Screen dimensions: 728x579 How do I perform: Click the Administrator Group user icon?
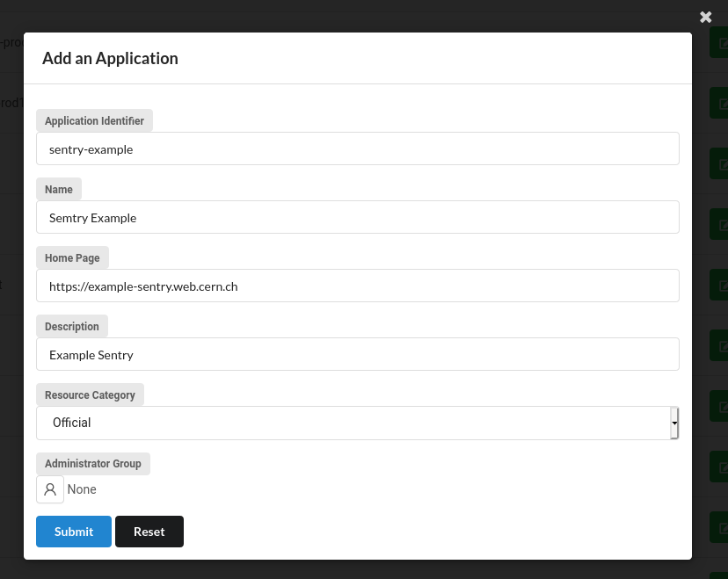[x=50, y=489]
